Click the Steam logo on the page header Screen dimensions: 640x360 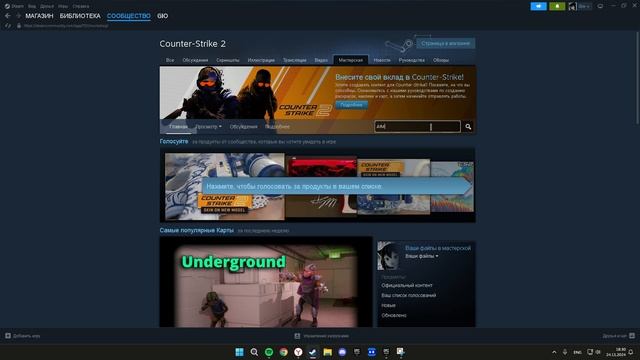click(398, 45)
